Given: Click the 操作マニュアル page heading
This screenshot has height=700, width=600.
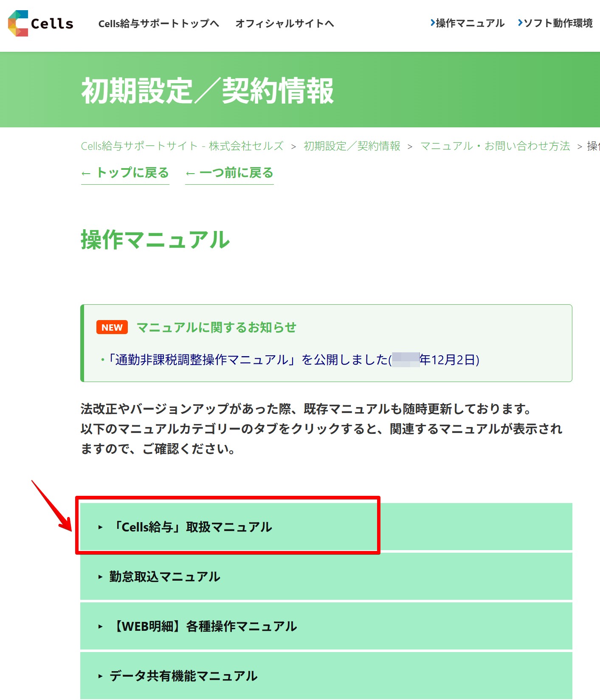Looking at the screenshot, I should click(x=155, y=240).
